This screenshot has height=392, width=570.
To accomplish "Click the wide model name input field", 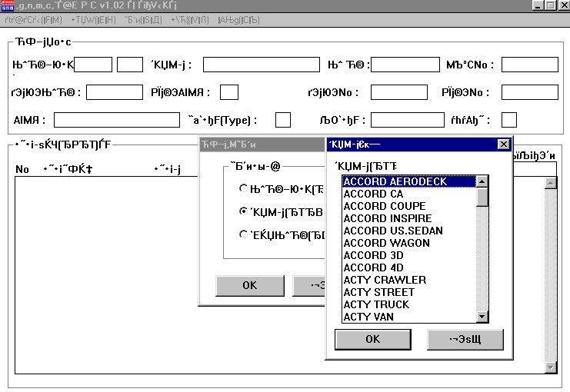I will click(x=262, y=65).
